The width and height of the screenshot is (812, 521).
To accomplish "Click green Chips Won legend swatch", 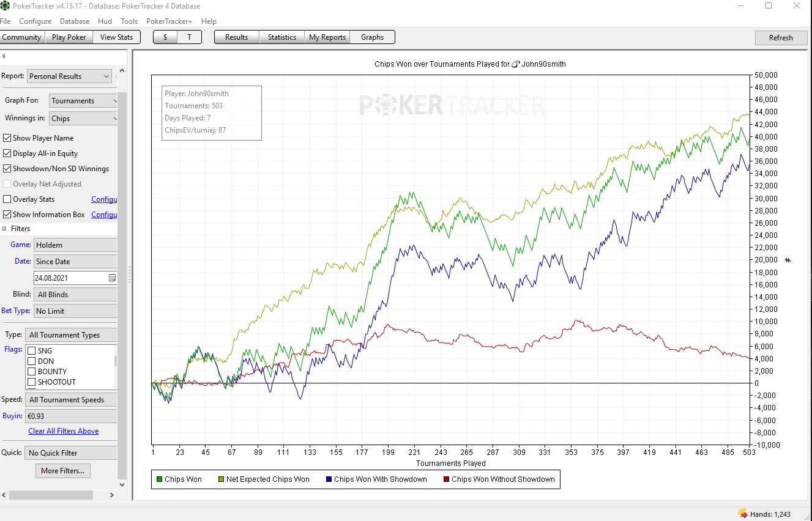I will coord(160,479).
